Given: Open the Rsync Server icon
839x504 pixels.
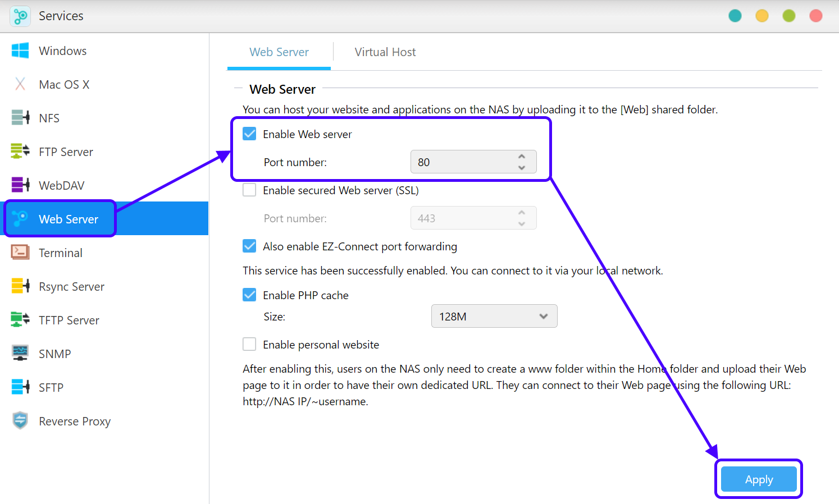Looking at the screenshot, I should pos(20,286).
